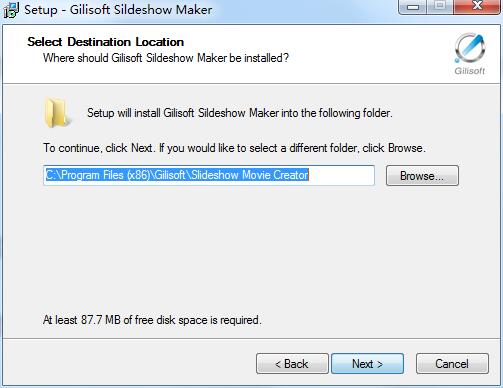Viewport: 503px width, 388px height.
Task: Click the 'Setup - Gilisoft Sildeshow Maker' title bar
Action: [118, 10]
